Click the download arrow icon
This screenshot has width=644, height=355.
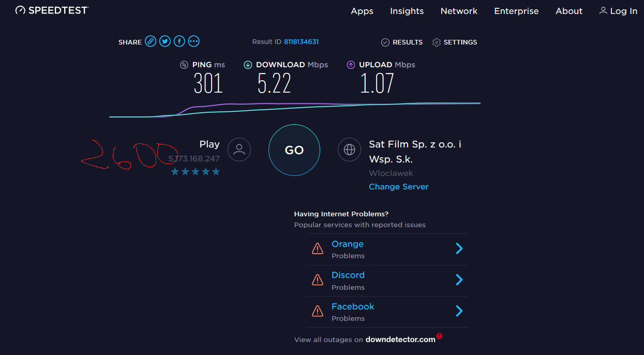[248, 65]
